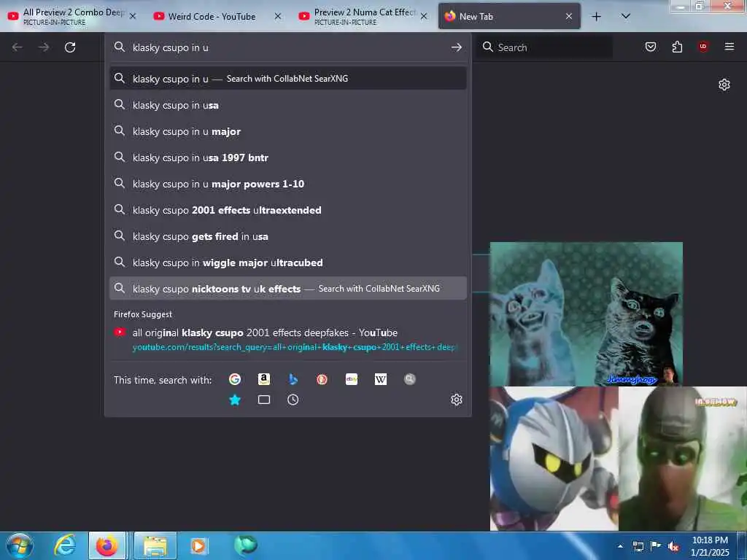Select suggestion 'klasky csupo gets fired in usa'
The image size is (747, 560).
287,236
